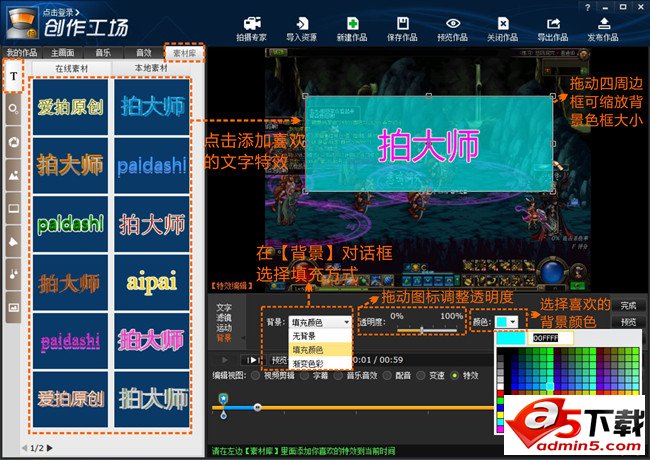The height and width of the screenshot is (460, 650).
Task: Open the bottom image sidebar icon
Action: [x=13, y=307]
